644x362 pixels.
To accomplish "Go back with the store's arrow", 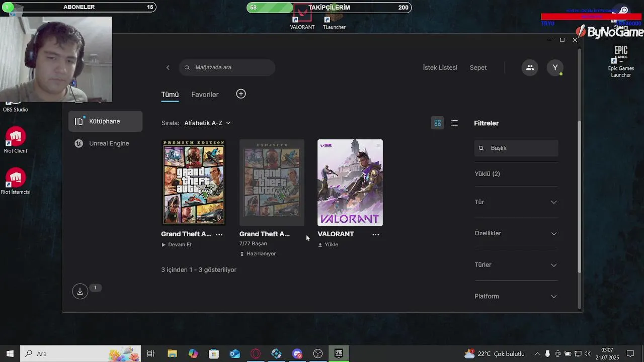I will [168, 67].
